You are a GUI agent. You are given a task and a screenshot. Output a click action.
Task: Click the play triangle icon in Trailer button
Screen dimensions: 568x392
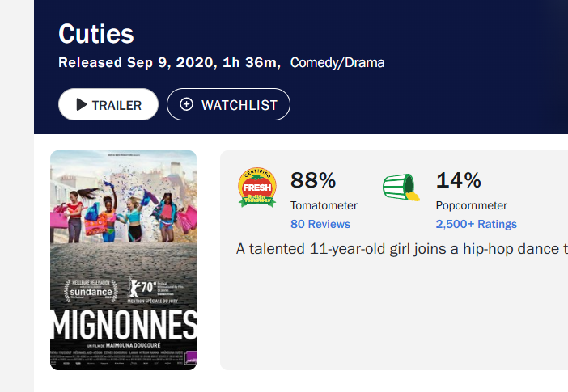[81, 105]
